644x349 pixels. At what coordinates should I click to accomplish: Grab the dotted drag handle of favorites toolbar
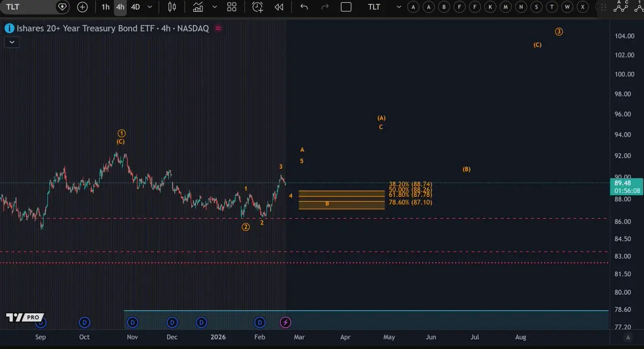[x=604, y=7]
